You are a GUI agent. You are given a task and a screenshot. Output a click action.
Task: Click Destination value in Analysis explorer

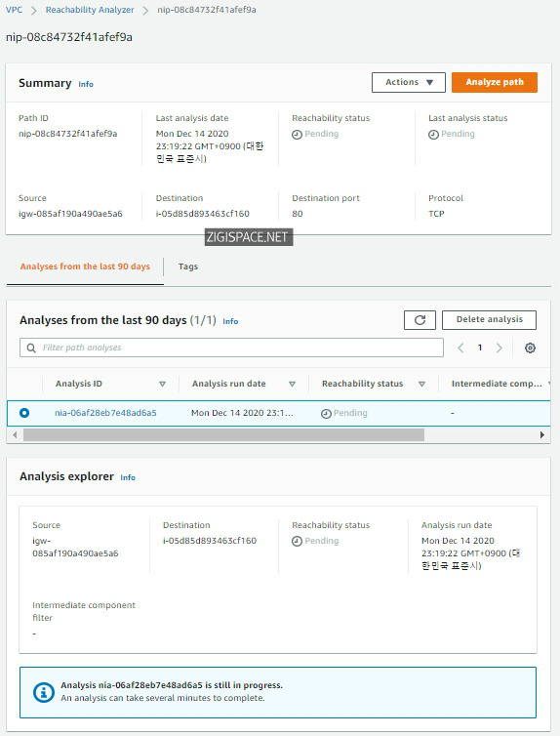[x=210, y=541]
